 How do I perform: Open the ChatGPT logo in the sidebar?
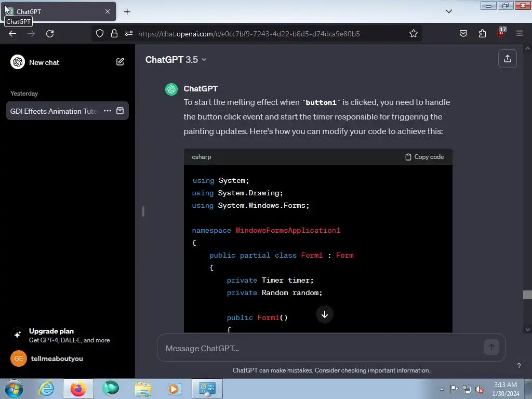click(x=18, y=62)
